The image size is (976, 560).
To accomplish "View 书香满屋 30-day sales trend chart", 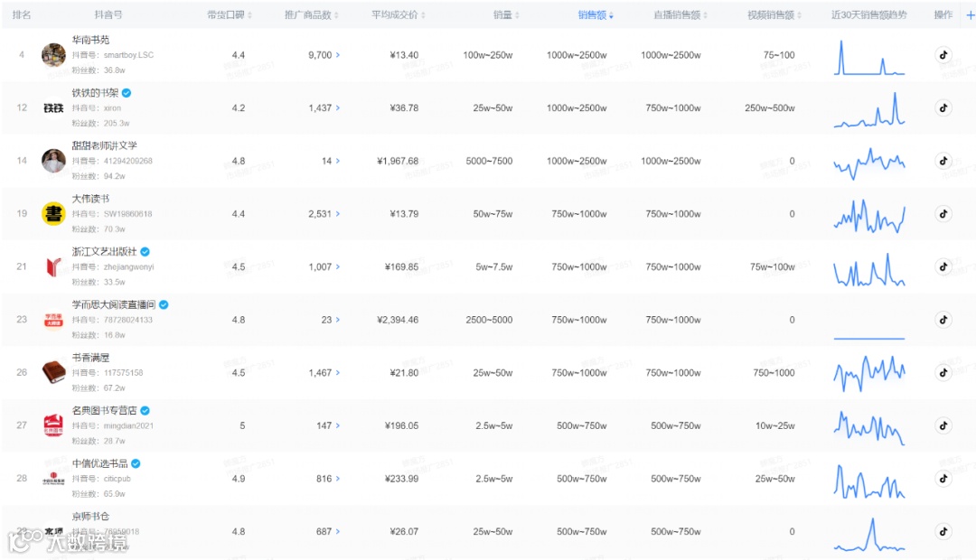I will [869, 373].
